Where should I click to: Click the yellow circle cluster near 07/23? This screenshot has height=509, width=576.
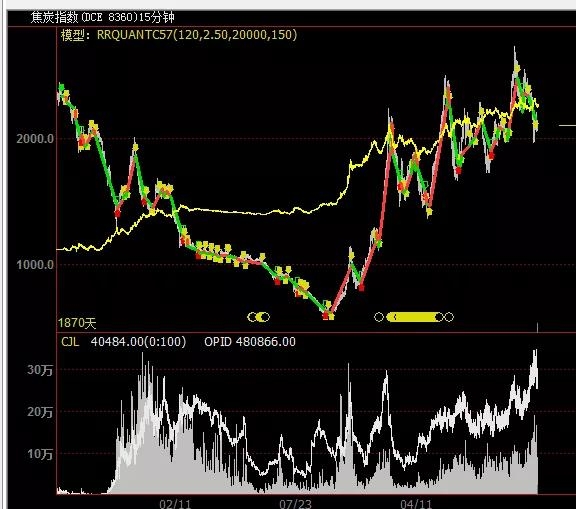(x=259, y=317)
